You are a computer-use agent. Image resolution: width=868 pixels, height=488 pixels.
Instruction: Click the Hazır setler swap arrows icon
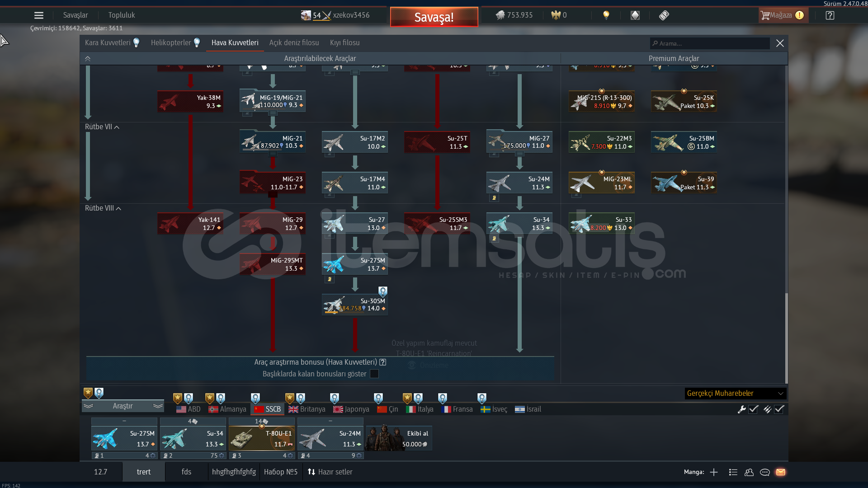[x=311, y=472]
